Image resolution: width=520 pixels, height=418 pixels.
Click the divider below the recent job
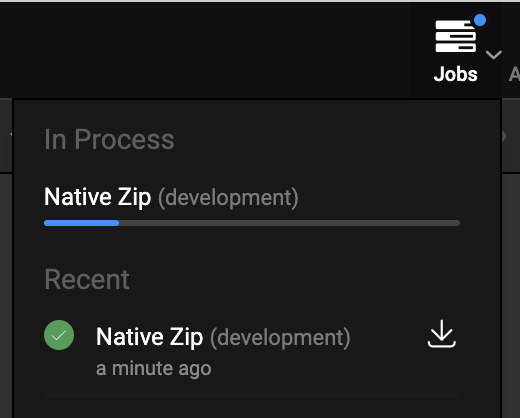[x=252, y=395]
